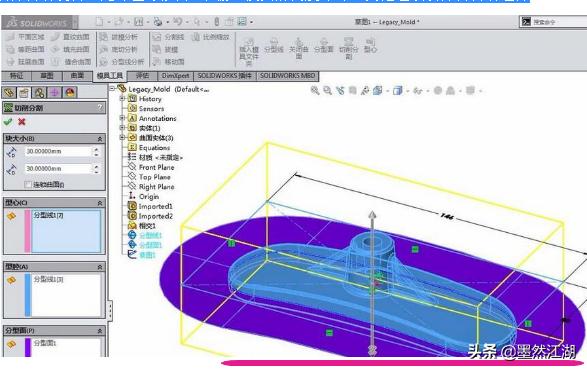Screen dimensions: 587x370
Task: Click the second 30.00000mm block size field
Action: (58, 169)
